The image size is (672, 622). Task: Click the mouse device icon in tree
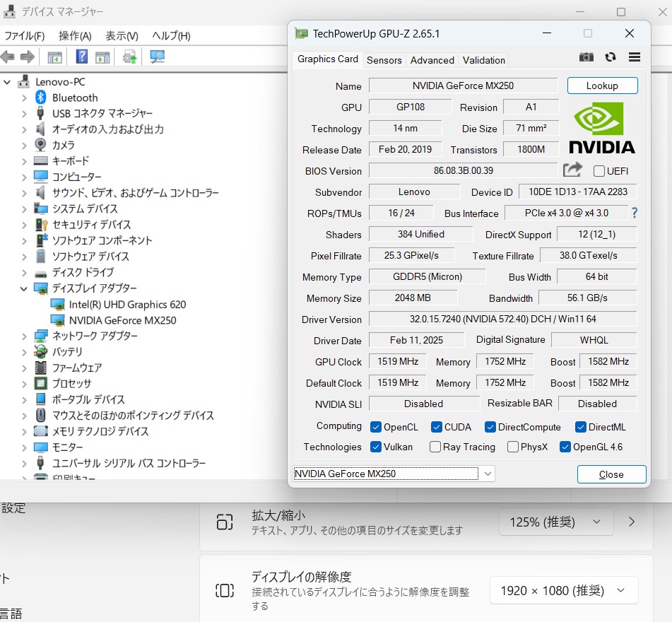(41, 415)
